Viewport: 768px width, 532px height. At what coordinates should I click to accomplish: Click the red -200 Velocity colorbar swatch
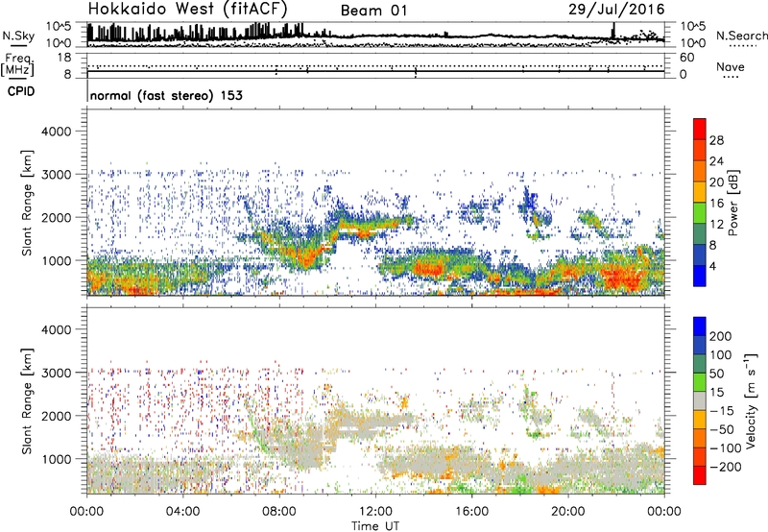[x=700, y=475]
